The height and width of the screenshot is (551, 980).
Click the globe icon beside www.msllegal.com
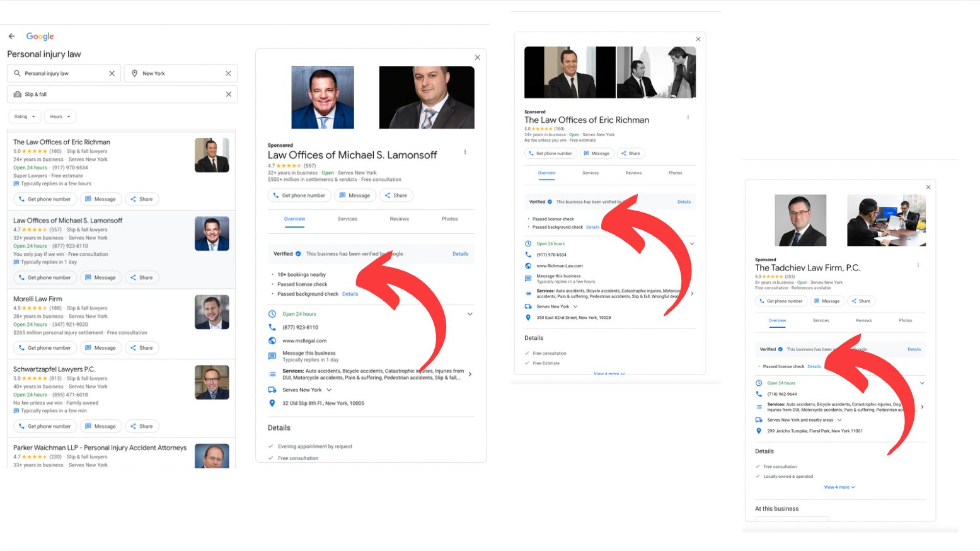[272, 340]
